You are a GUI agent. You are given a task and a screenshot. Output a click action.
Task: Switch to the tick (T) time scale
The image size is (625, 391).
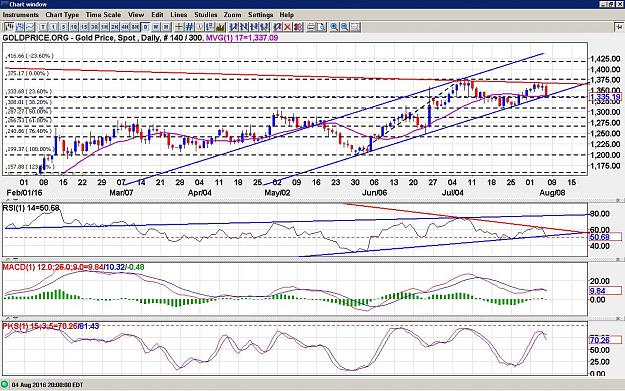[43, 27]
